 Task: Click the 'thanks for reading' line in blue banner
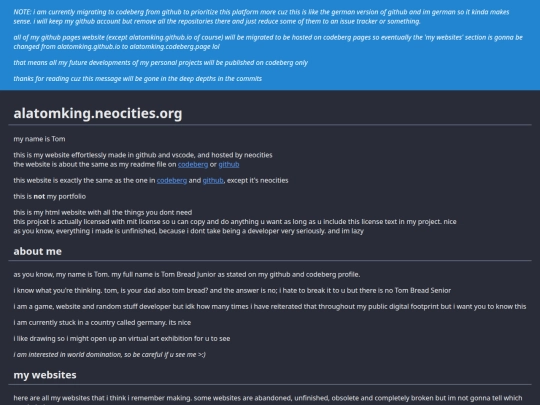click(137, 79)
